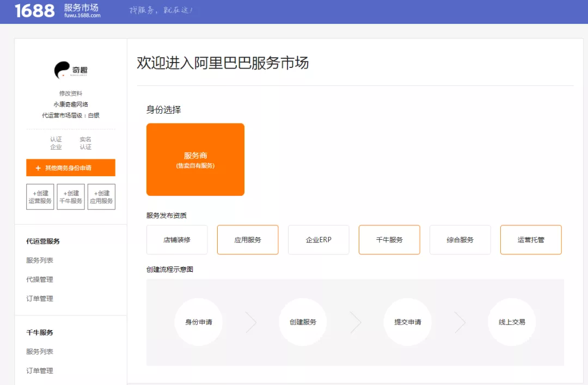Click 永康奇趣网络 company name
Viewport: 588px width, 385px height.
[x=70, y=104]
